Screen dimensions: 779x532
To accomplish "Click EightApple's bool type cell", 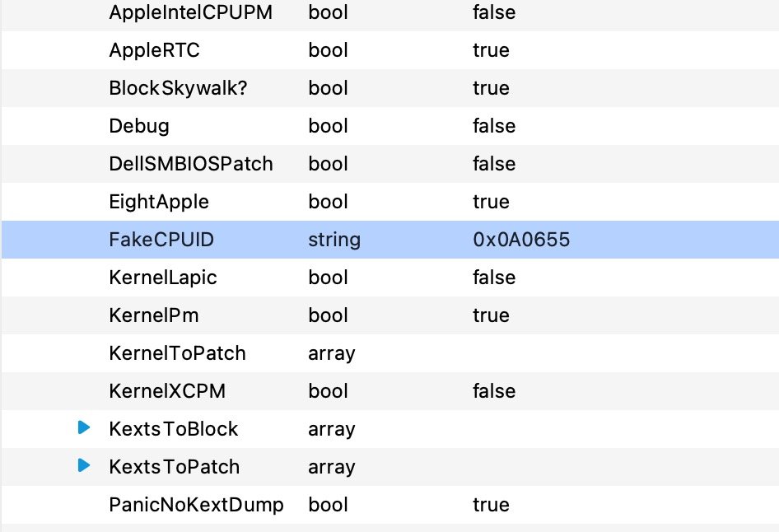I will coord(328,202).
